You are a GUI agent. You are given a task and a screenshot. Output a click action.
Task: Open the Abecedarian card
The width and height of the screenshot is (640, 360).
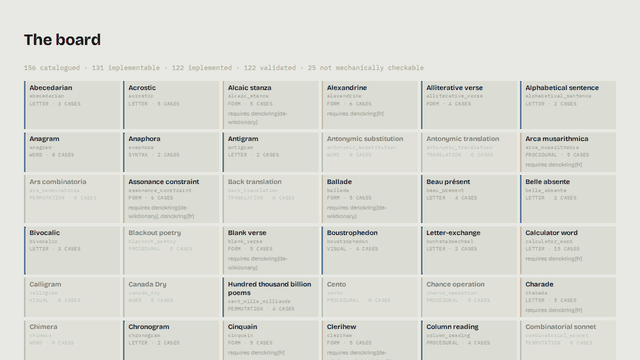(72, 105)
